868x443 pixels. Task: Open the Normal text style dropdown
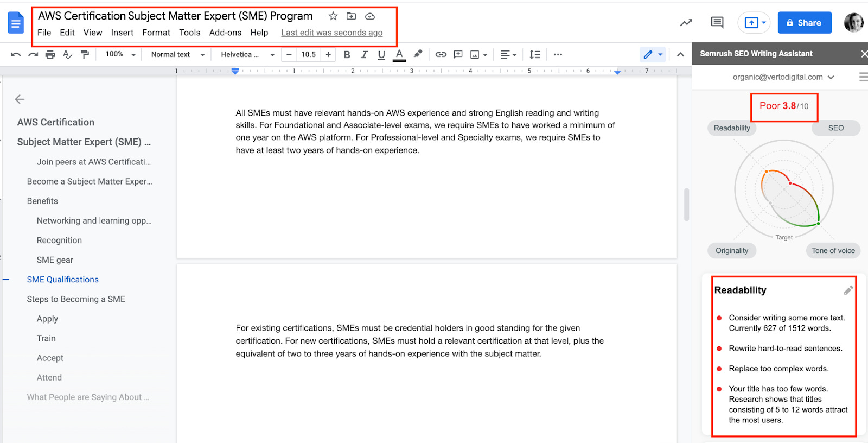click(178, 54)
